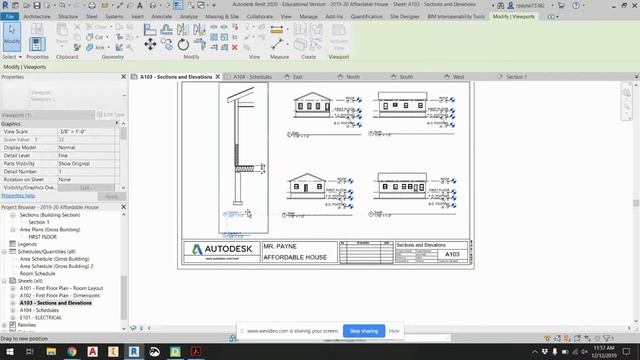
Task: Open the Measure dimension dropdown arrow
Action: click(x=287, y=29)
